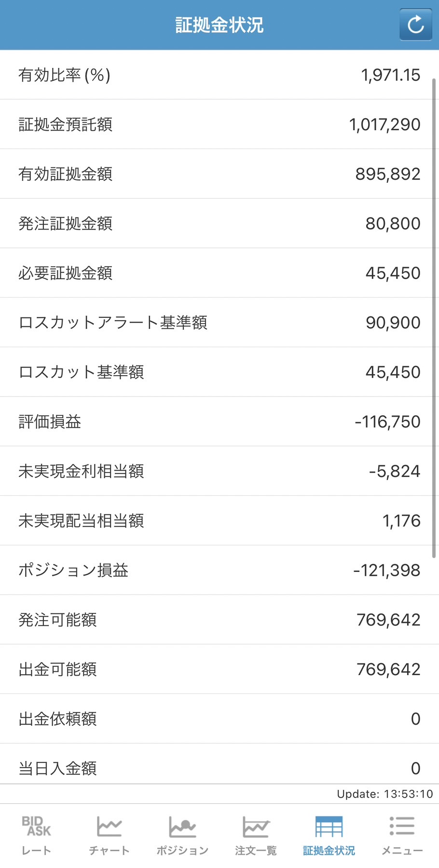Tap the 証拠金状況 header title
This screenshot has height=868, width=439.
219,25
